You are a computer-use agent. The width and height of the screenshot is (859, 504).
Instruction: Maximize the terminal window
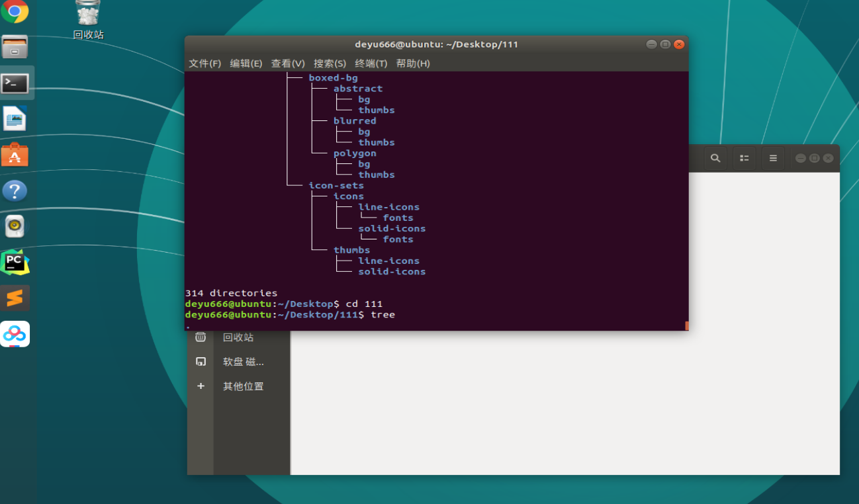click(665, 44)
